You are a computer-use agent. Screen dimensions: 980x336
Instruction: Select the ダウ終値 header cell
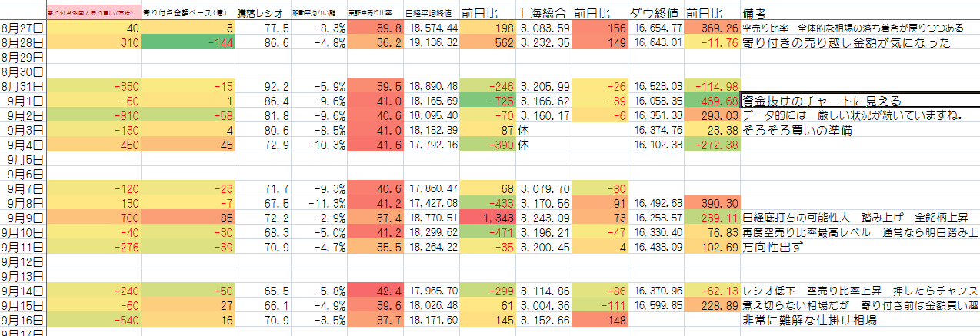655,13
